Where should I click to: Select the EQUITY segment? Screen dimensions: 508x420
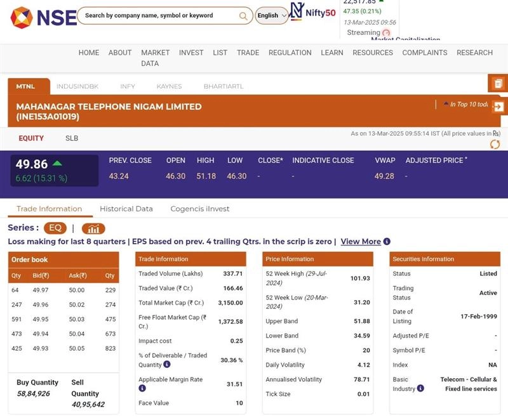click(x=31, y=138)
